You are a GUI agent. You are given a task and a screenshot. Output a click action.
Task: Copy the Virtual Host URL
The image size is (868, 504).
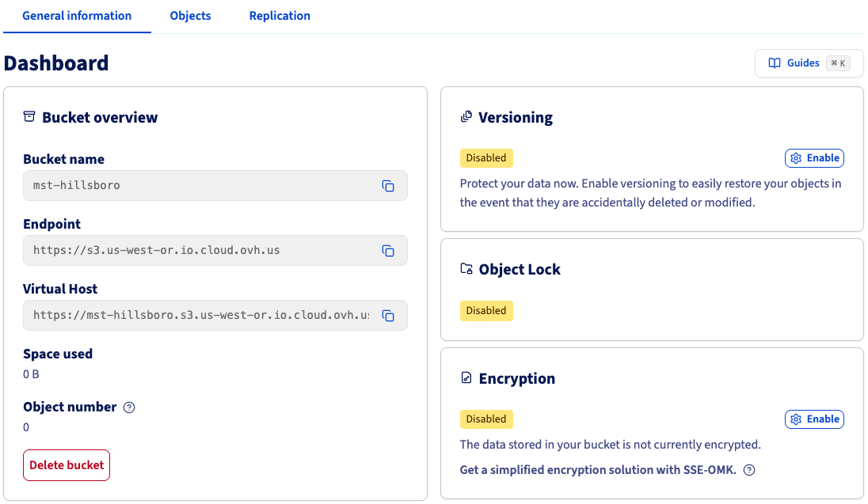(x=388, y=316)
